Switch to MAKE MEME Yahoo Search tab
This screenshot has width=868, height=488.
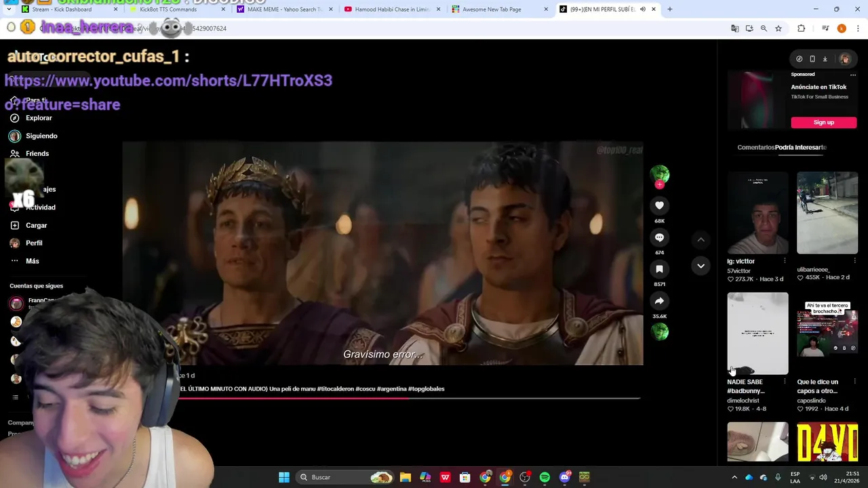(x=285, y=9)
